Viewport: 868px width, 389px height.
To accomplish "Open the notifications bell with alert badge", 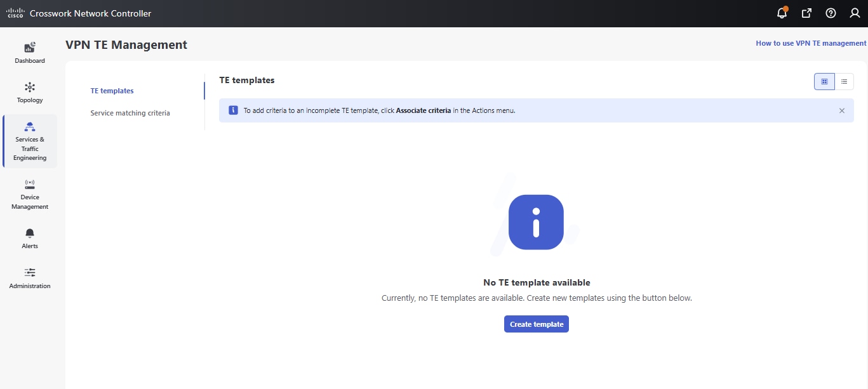I will click(782, 13).
